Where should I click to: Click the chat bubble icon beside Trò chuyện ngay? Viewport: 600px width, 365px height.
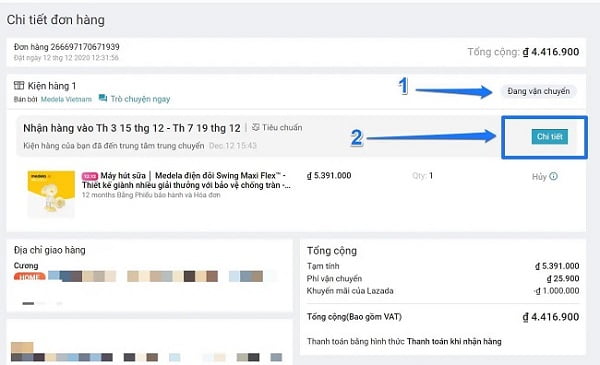pos(103,98)
